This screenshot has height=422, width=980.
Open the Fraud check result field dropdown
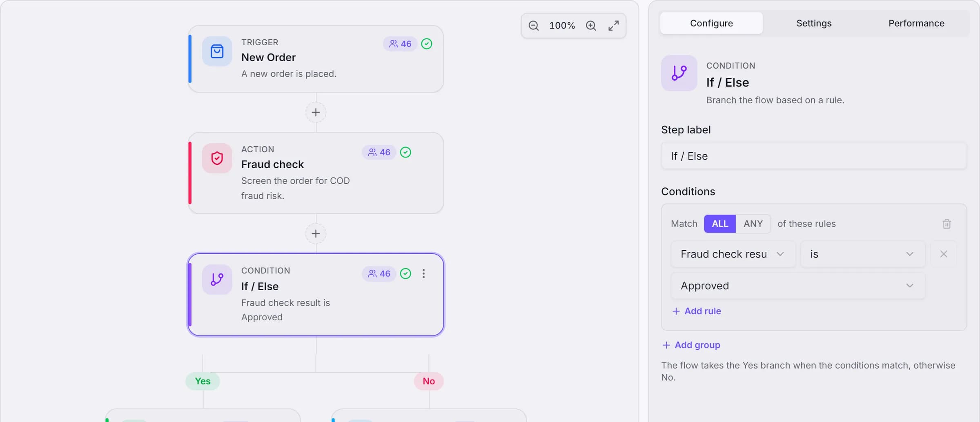pos(733,254)
